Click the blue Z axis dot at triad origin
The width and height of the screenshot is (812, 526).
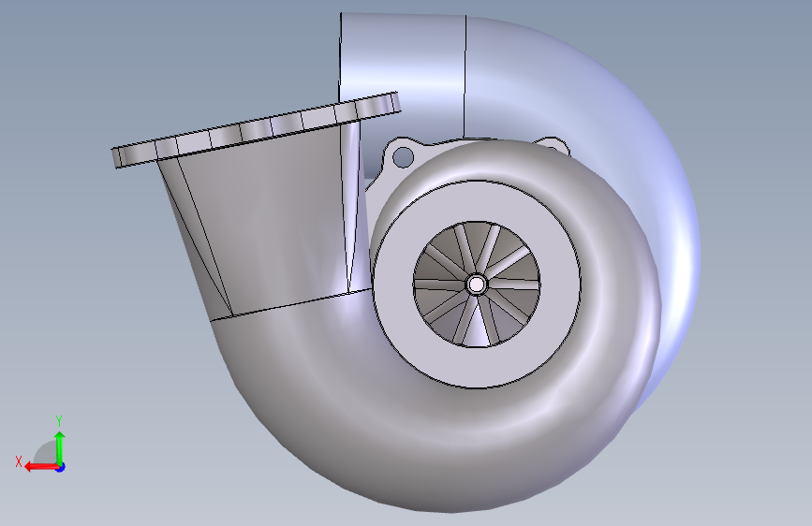[61, 467]
